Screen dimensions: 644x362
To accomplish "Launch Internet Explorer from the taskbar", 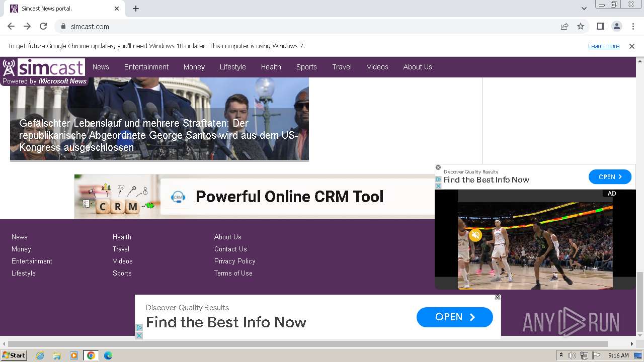I will pos(40,355).
